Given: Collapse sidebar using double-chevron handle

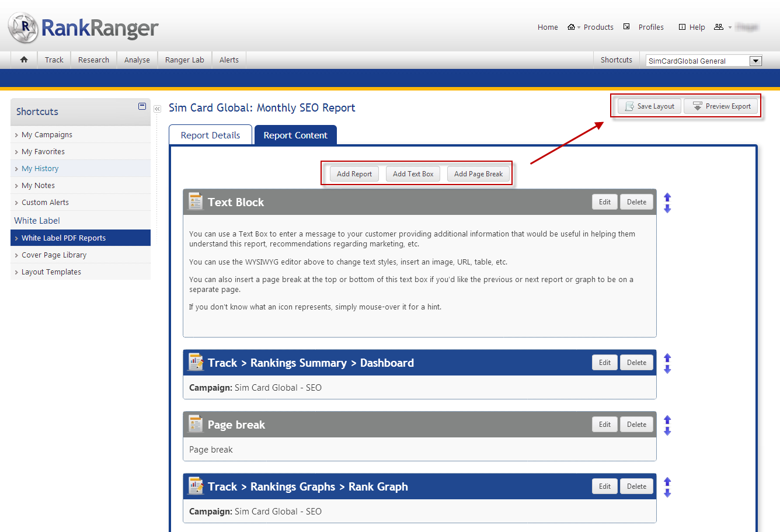Looking at the screenshot, I should (x=157, y=109).
